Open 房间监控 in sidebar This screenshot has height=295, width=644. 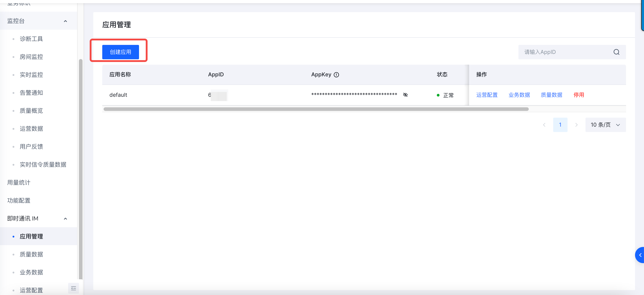31,57
